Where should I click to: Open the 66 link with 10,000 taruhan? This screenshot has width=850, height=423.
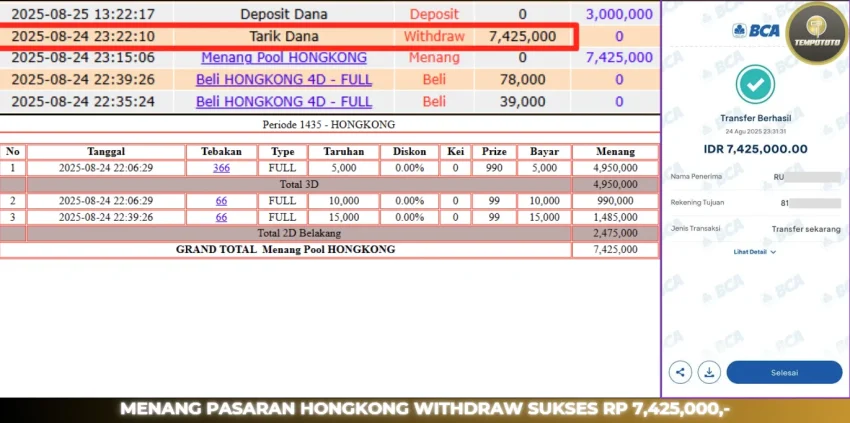(221, 201)
